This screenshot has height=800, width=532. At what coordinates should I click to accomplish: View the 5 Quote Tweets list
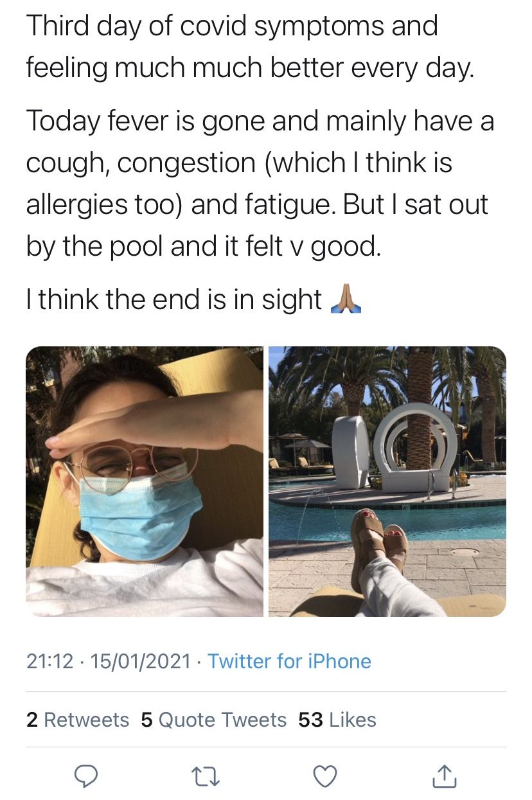pyautogui.click(x=213, y=720)
